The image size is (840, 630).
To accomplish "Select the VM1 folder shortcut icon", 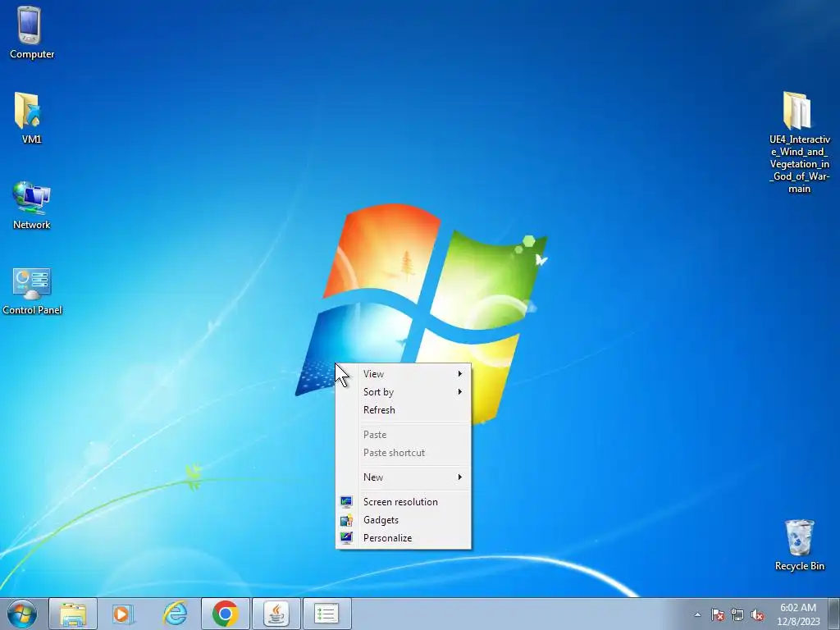I will point(30,118).
